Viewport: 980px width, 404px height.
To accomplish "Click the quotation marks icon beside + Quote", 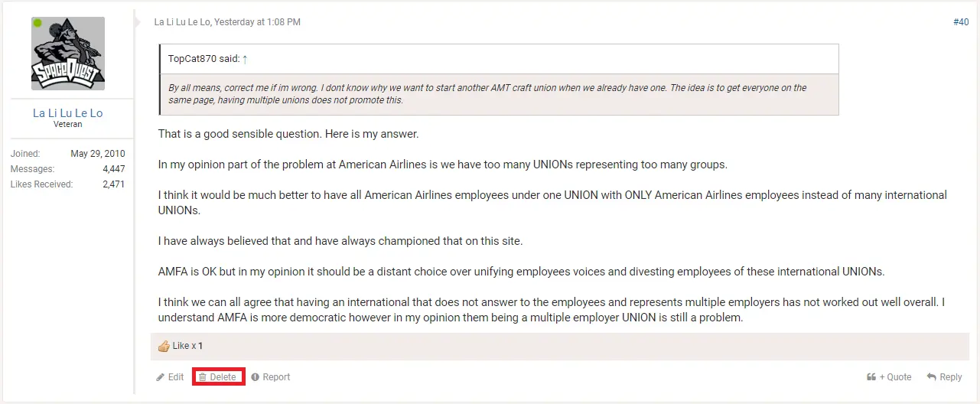I will 871,377.
